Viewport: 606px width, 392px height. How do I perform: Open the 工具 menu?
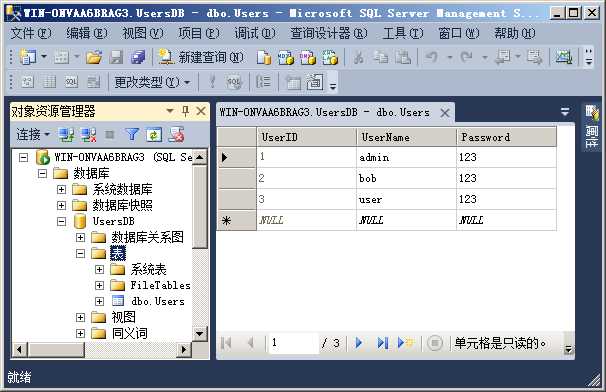(403, 33)
